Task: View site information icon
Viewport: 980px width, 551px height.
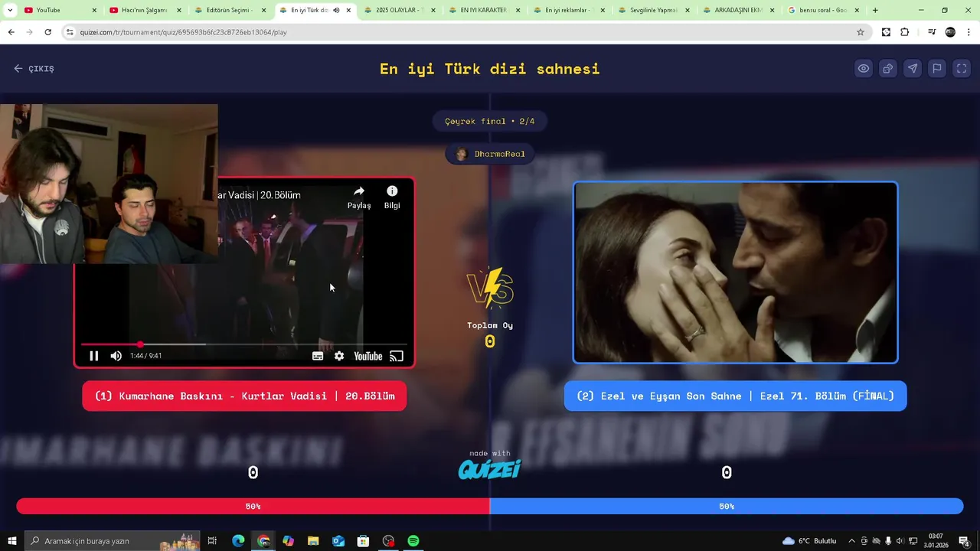Action: click(x=70, y=32)
